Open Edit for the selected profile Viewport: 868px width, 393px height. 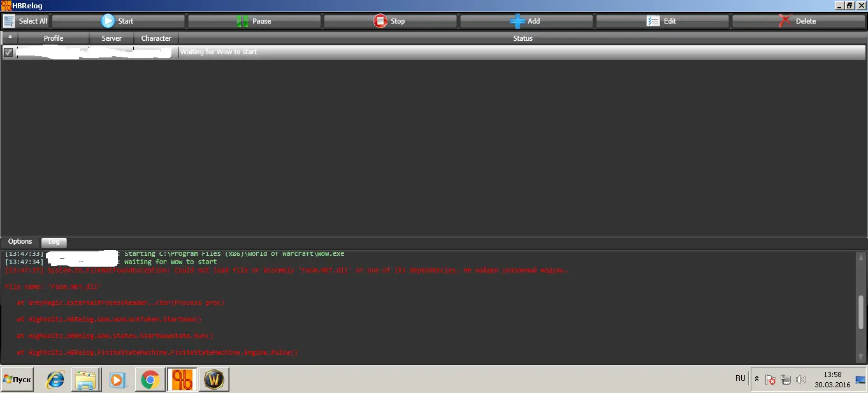[x=662, y=21]
